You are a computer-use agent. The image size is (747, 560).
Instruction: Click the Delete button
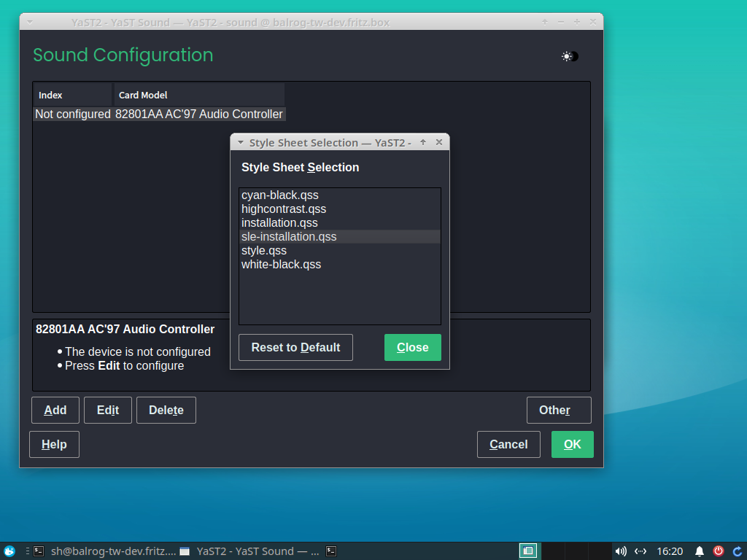166,410
